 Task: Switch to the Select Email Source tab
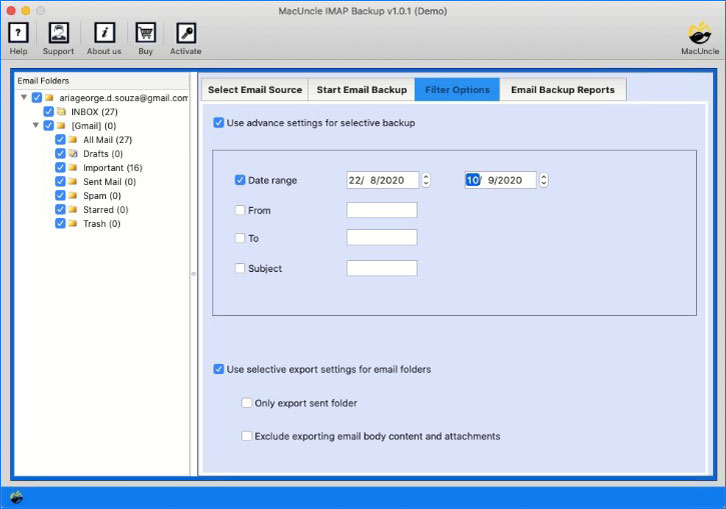click(x=255, y=90)
